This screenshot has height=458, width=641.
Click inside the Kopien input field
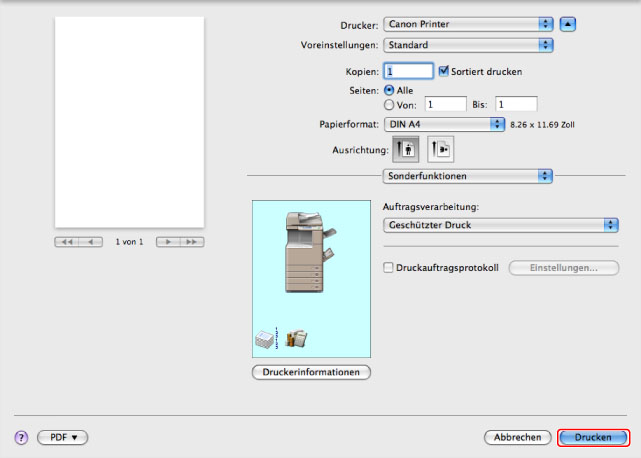click(x=408, y=71)
